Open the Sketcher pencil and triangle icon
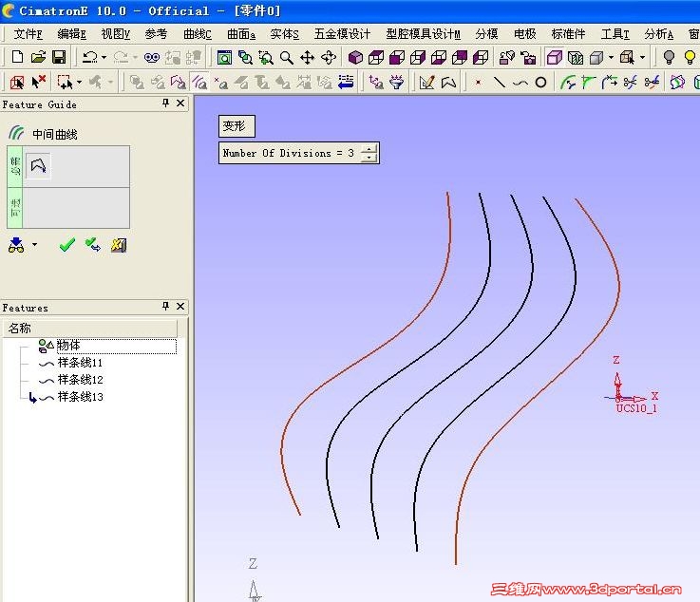Image resolution: width=700 pixels, height=602 pixels. 426,82
